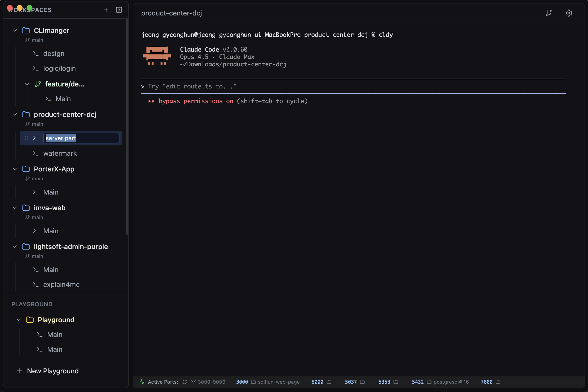Collapse the product-center-dcj workspace
The height and width of the screenshot is (392, 588).
(15, 114)
